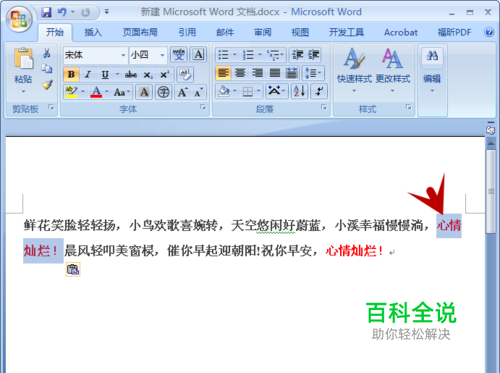Sort text with the A-Z icon
The width and height of the screenshot is (500, 373).
coord(299,91)
